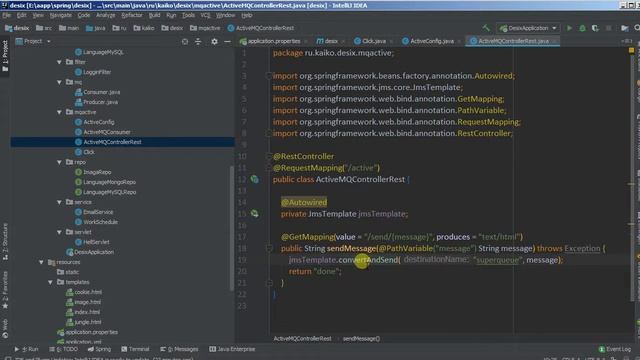Click gutter autowired icon beside jmsTemplate field
Image resolution: width=640 pixels, height=360 pixels.
254,213
